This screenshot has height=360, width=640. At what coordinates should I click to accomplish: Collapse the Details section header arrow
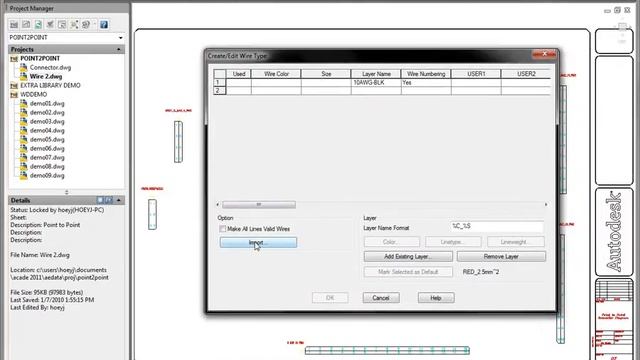tap(119, 200)
